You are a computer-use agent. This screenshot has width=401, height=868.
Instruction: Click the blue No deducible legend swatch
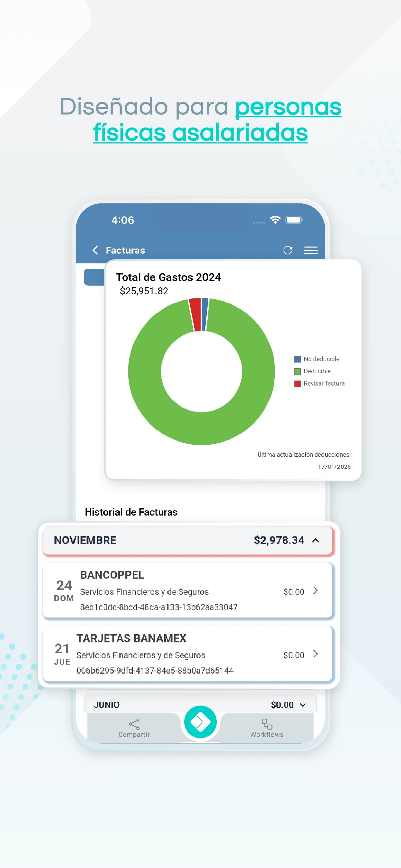[x=297, y=359]
